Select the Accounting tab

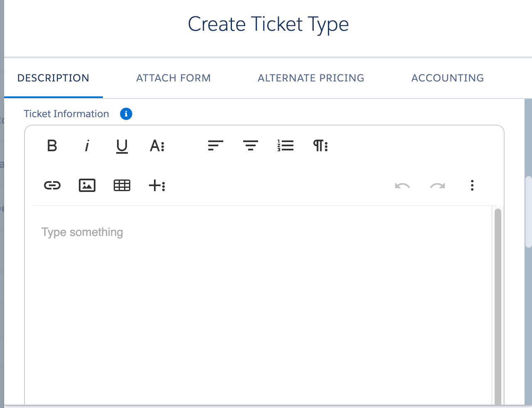click(x=448, y=78)
